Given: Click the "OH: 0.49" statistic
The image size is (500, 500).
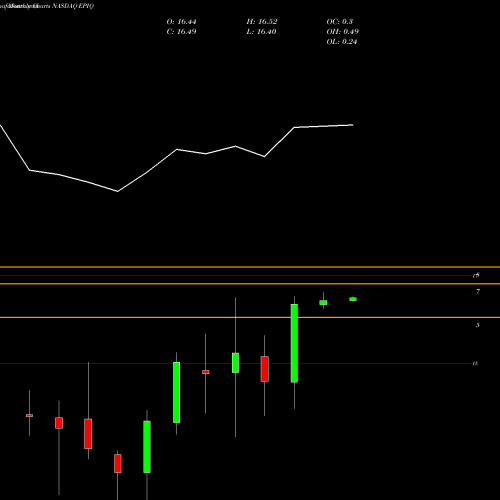Looking at the screenshot, I should tap(343, 32).
